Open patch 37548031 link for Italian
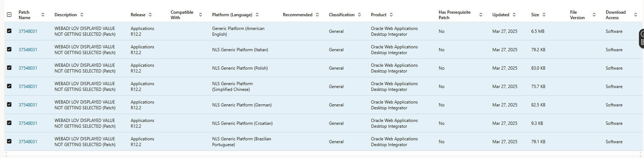Image resolution: width=644 pixels, height=158 pixels. [28, 50]
